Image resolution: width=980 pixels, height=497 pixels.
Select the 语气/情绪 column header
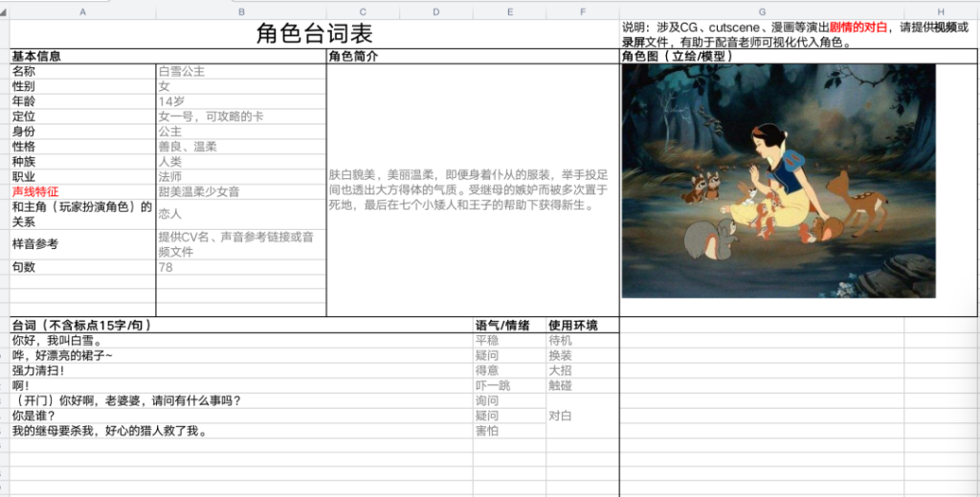click(x=510, y=325)
